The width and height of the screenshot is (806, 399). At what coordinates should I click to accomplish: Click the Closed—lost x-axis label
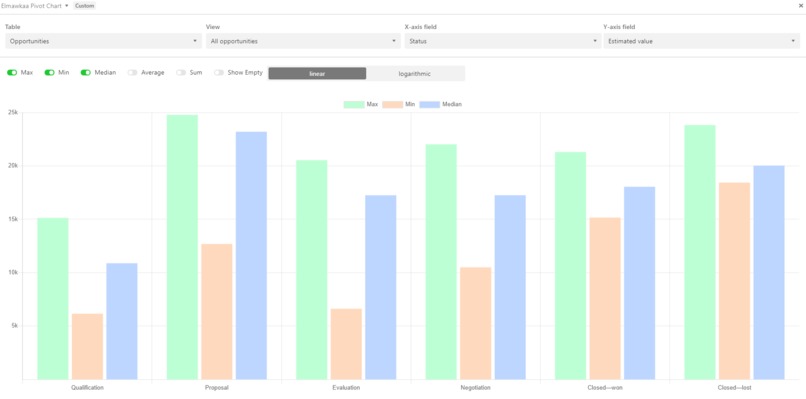(735, 388)
